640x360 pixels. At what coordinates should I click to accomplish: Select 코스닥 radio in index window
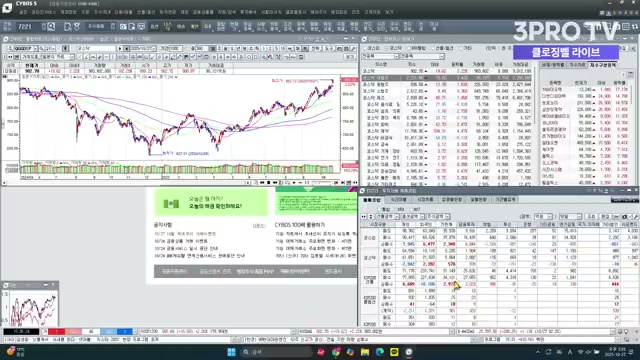pyautogui.click(x=388, y=48)
